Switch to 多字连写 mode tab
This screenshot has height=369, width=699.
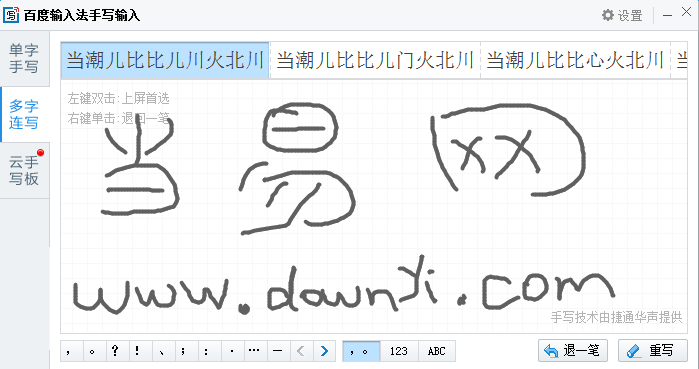coord(24,115)
